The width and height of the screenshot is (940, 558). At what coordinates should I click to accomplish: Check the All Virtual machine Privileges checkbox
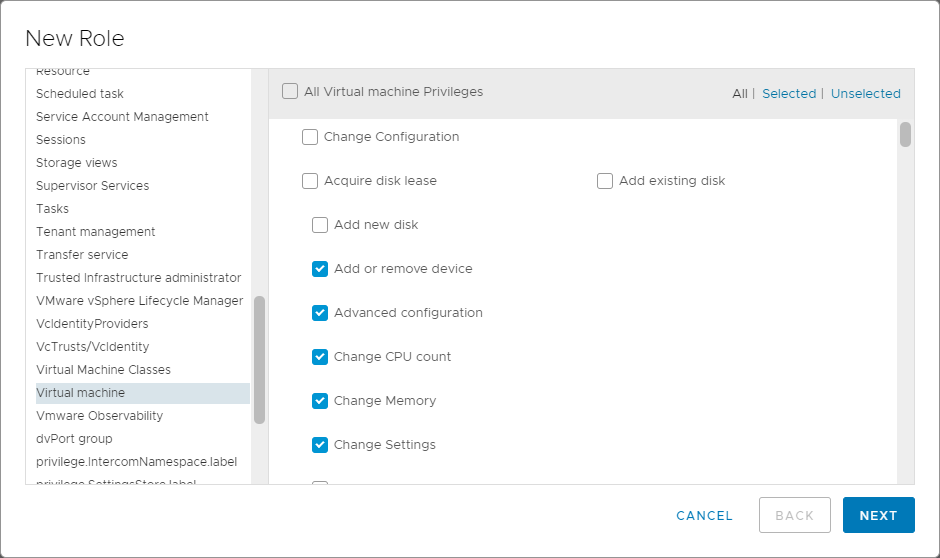point(290,92)
